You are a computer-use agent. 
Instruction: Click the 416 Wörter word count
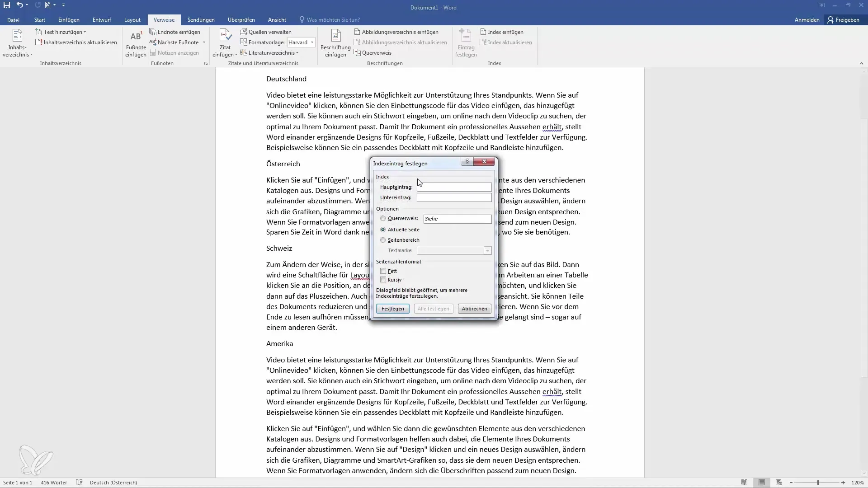pos(54,483)
